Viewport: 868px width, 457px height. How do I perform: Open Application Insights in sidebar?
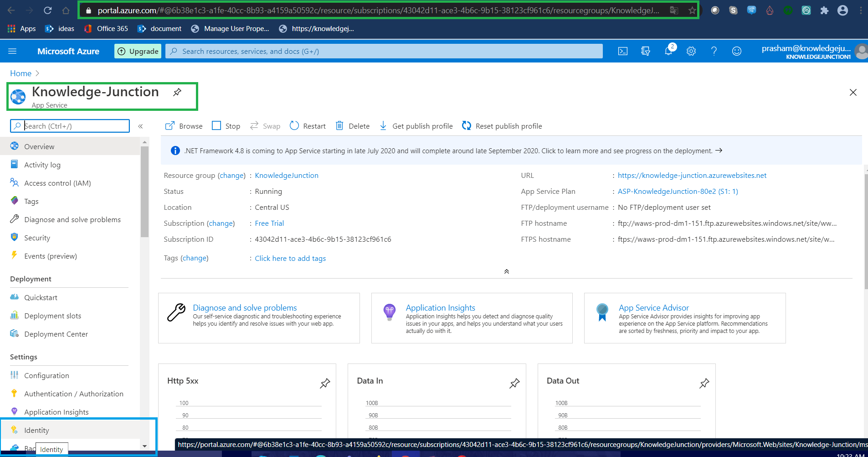[x=70, y=412]
